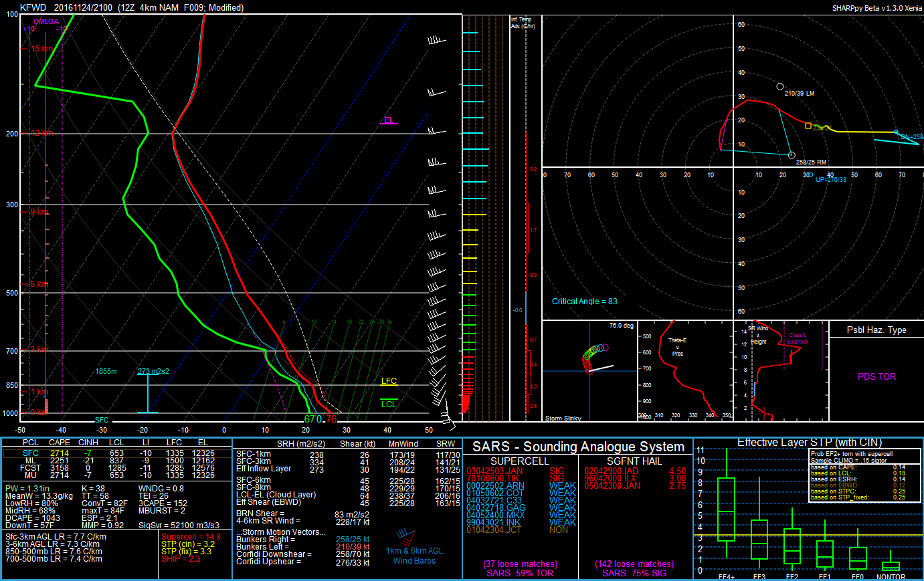Click the cyan effective inflow layer bracket
Image resolution: width=924 pixels, height=581 pixels.
click(148, 393)
